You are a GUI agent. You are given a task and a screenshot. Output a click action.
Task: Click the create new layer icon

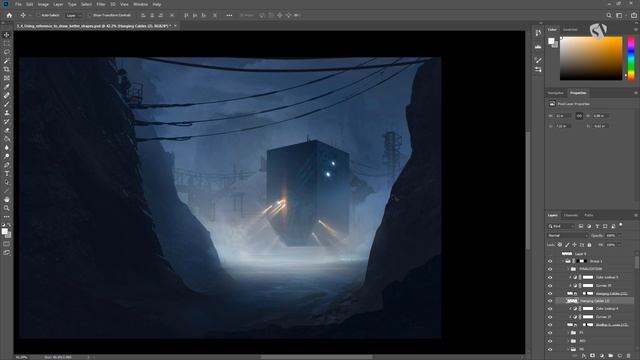[x=620, y=356]
